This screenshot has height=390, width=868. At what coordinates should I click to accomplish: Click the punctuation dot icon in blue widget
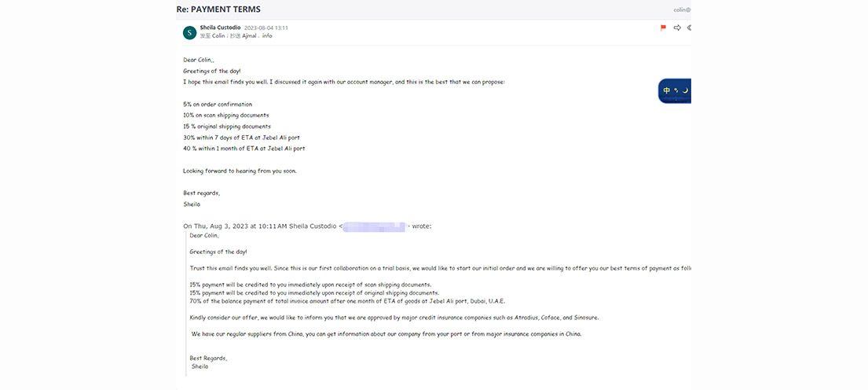(x=676, y=90)
